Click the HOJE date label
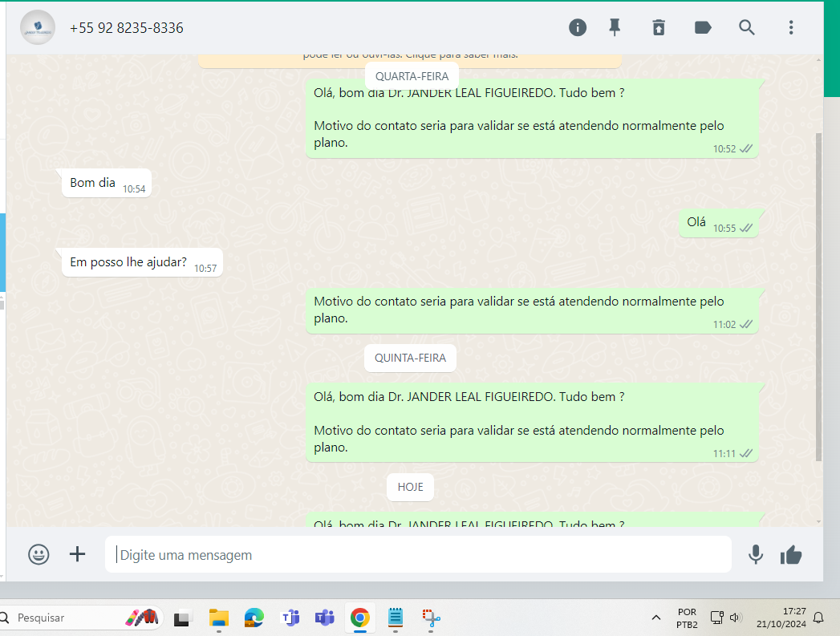This screenshot has height=636, width=840. coord(410,487)
